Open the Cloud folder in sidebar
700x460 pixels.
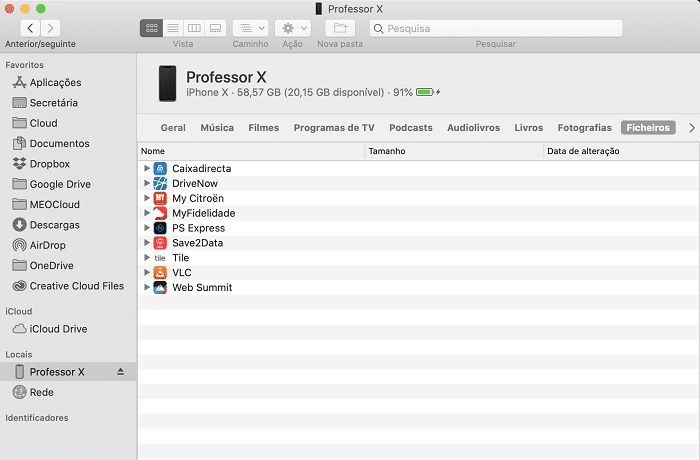coord(35,123)
